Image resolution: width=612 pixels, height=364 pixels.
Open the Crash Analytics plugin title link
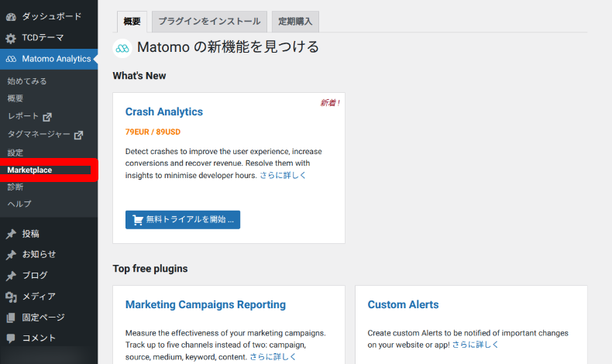coord(164,112)
